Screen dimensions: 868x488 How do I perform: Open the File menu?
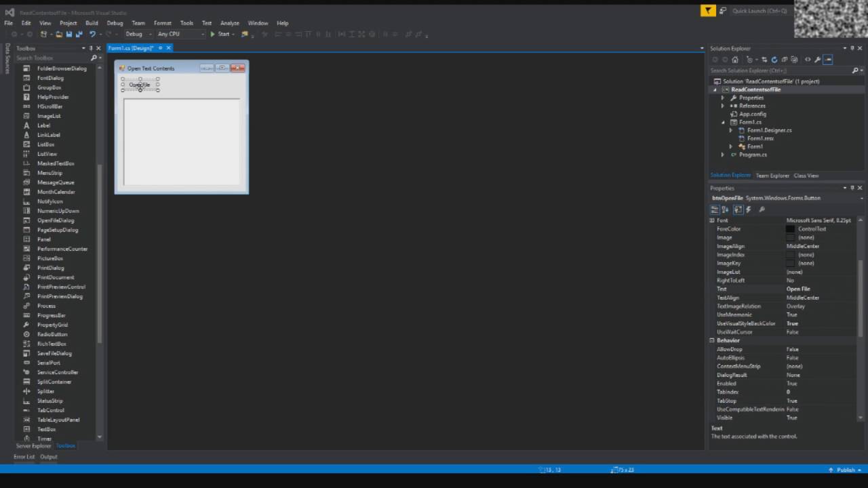pyautogui.click(x=8, y=23)
